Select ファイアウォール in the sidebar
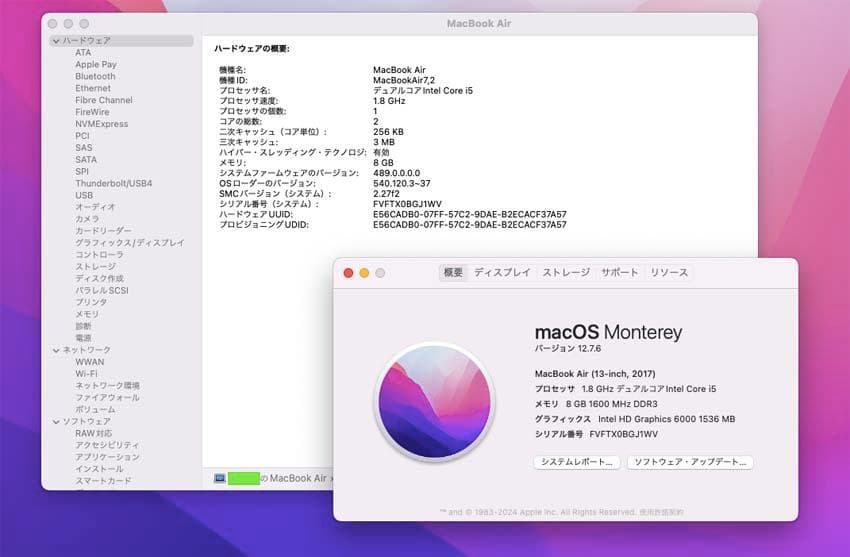The image size is (850, 557). (x=107, y=398)
